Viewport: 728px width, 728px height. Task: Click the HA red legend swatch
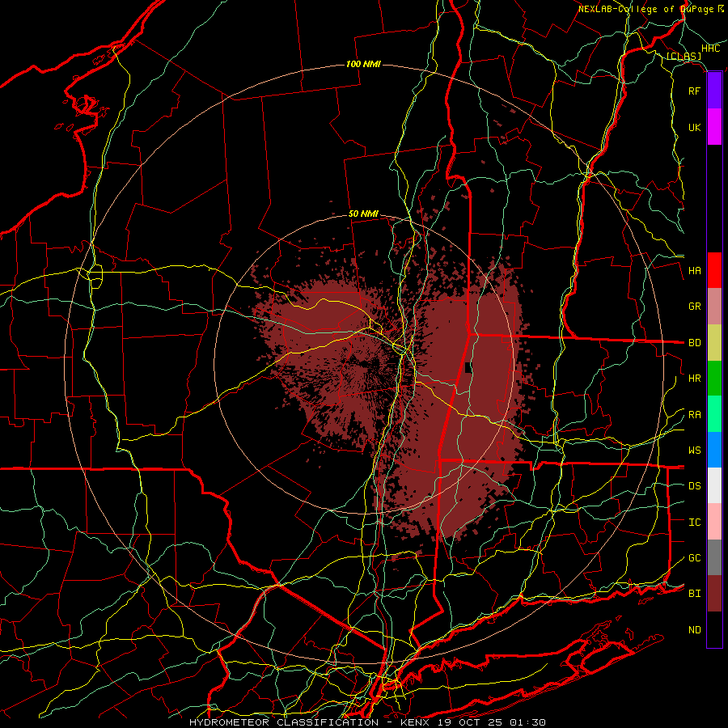pyautogui.click(x=714, y=270)
